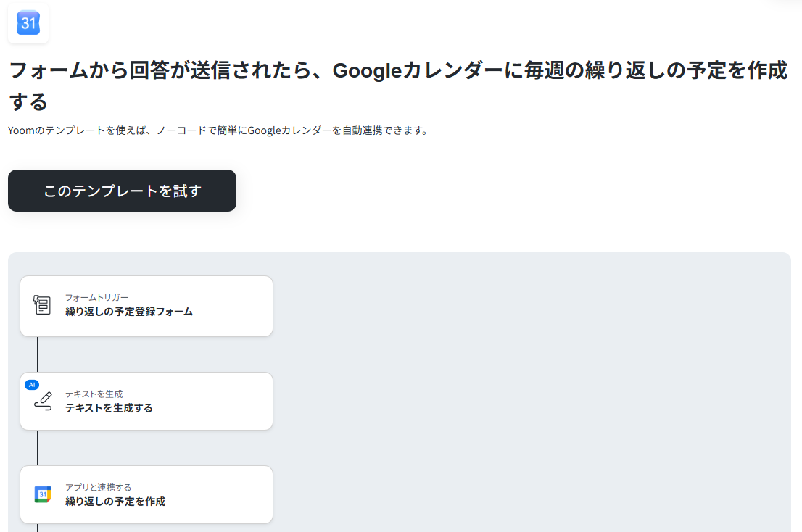Click the このテンプレートを試す button
The width and height of the screenshot is (802, 532).
(x=123, y=191)
